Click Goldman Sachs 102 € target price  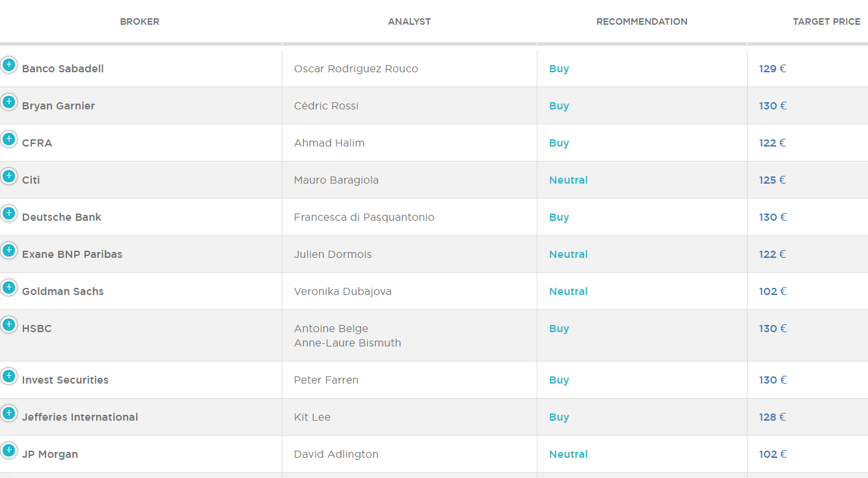pyautogui.click(x=772, y=292)
